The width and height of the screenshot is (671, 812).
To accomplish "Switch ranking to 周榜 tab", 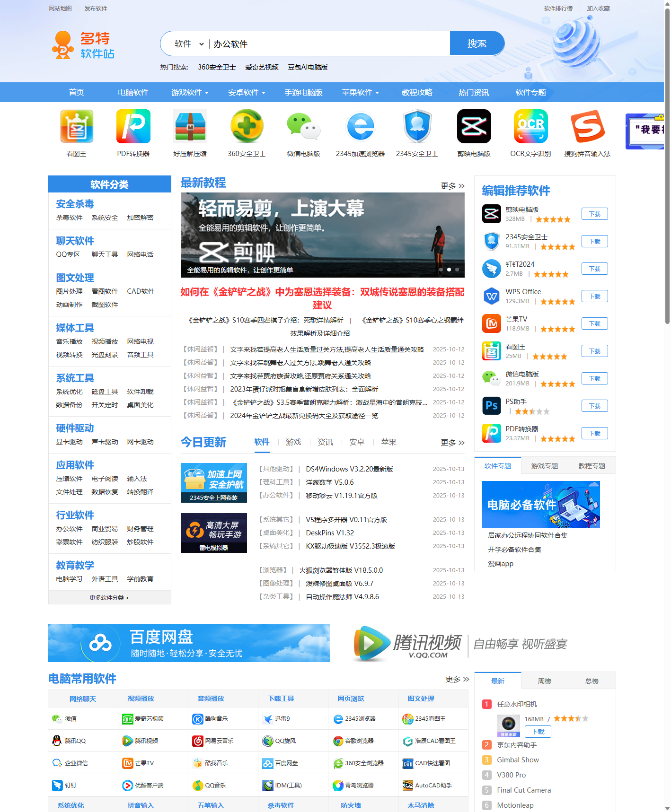I will pos(545,681).
